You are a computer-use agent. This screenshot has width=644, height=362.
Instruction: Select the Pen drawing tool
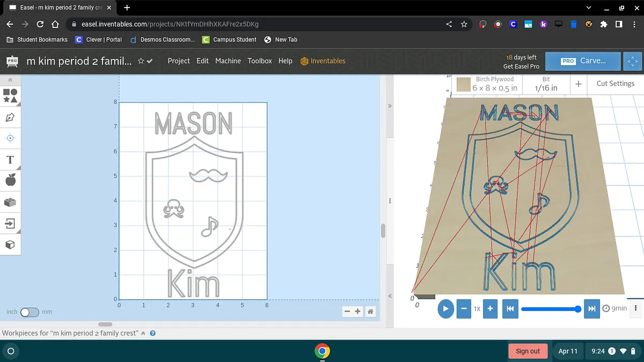[x=10, y=117]
